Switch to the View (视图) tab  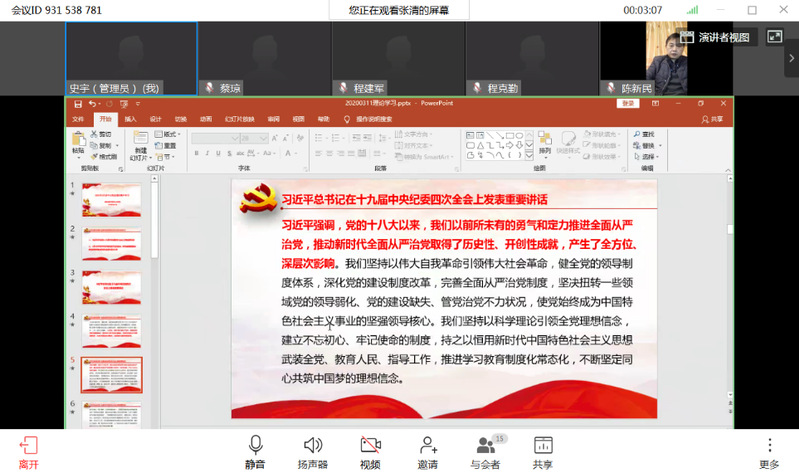point(298,119)
